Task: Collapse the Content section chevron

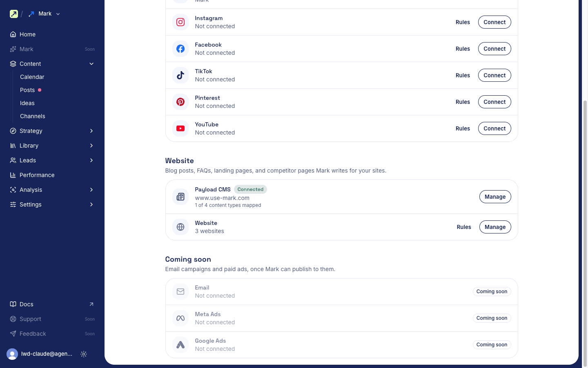Action: 91,64
